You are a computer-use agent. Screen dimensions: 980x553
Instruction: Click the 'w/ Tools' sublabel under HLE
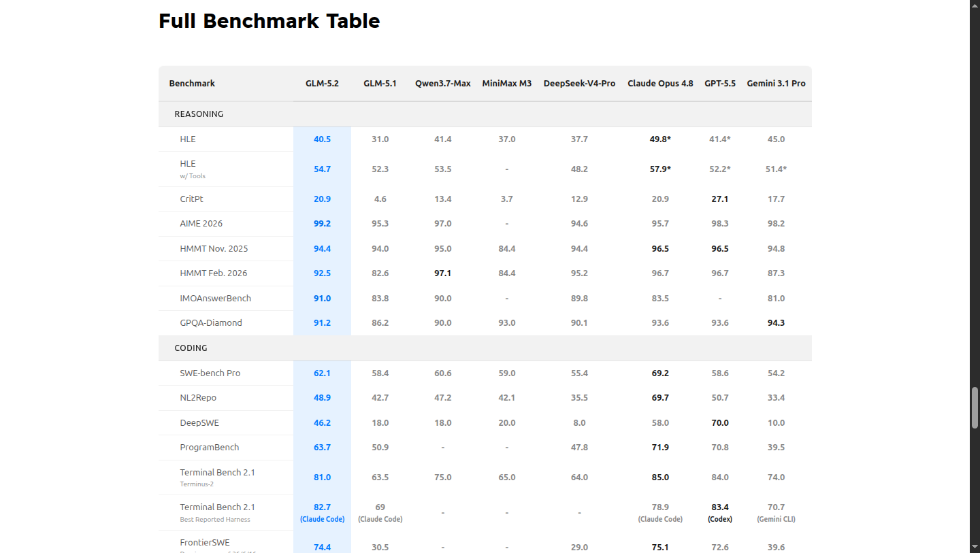tap(193, 176)
